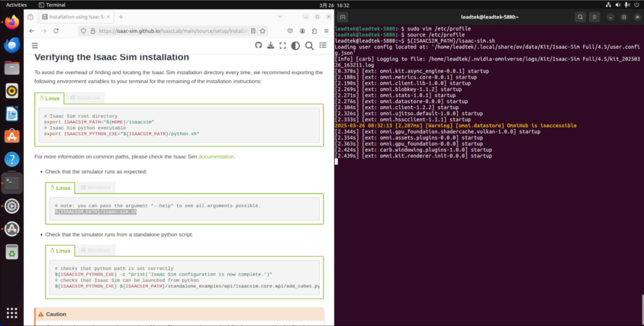
Task: Open system network status icon
Action: pos(609,5)
